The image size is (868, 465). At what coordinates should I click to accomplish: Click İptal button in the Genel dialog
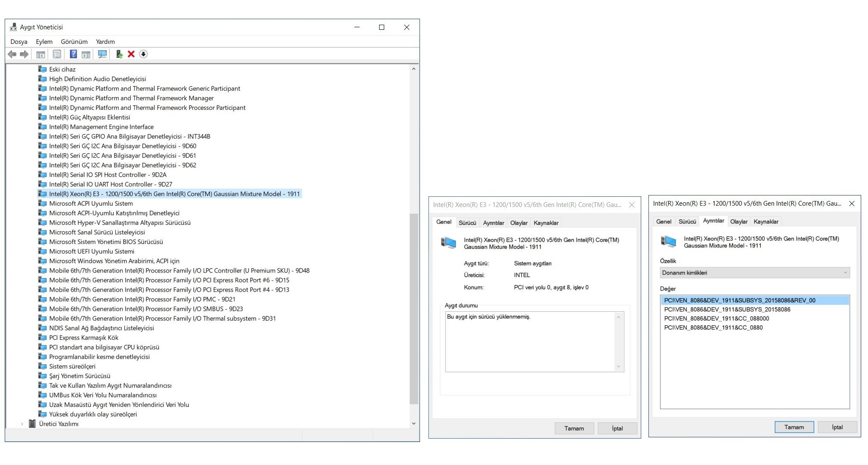[617, 428]
